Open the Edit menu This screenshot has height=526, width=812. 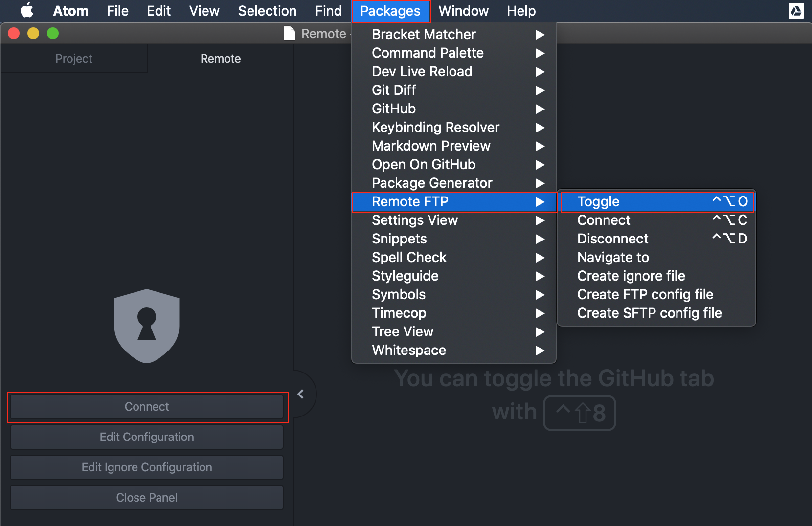point(159,11)
